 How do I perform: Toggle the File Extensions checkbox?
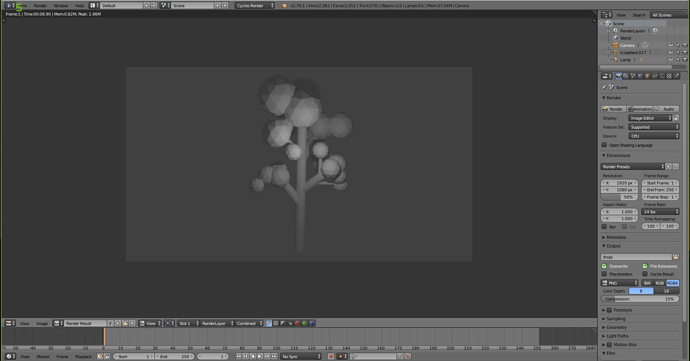[645, 266]
